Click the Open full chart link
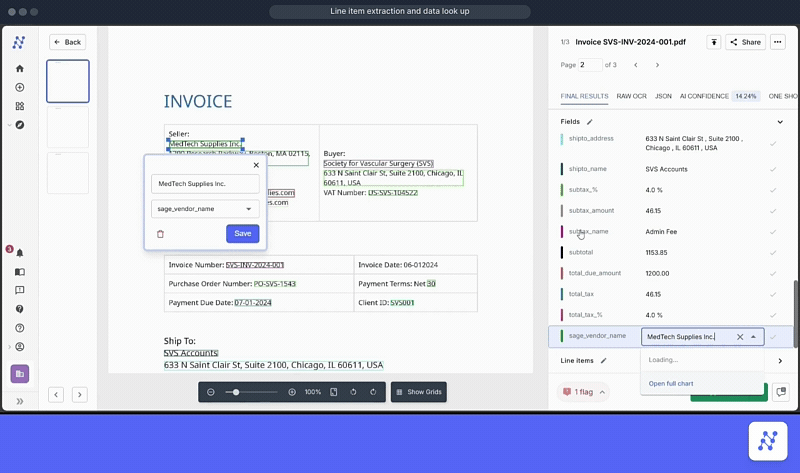This screenshot has height=473, width=800. 671,384
